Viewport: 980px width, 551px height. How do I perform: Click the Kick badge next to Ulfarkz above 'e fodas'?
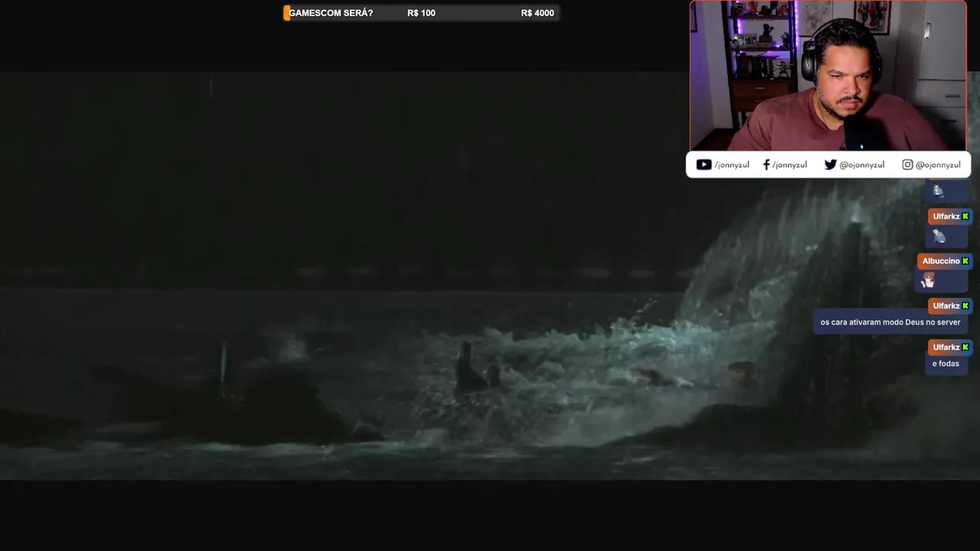[965, 347]
